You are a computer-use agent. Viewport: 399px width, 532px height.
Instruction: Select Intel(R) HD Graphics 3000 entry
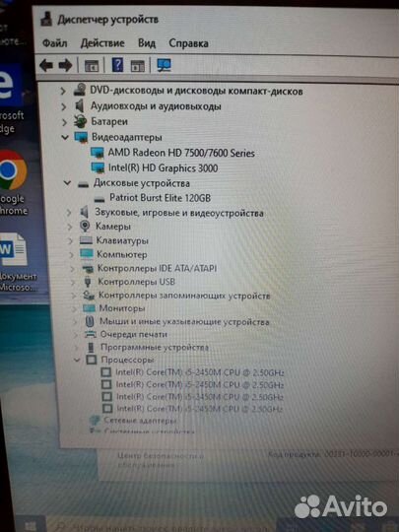click(x=163, y=167)
